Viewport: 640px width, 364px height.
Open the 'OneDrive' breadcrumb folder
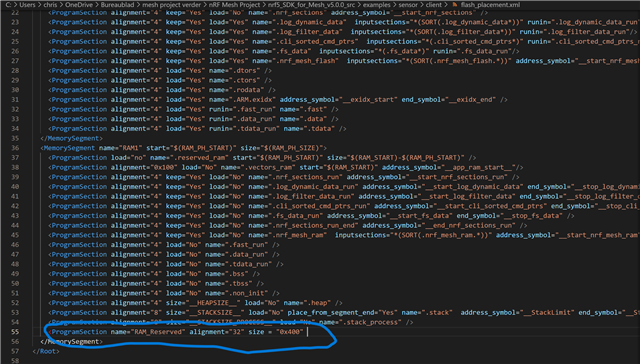coord(78,5)
